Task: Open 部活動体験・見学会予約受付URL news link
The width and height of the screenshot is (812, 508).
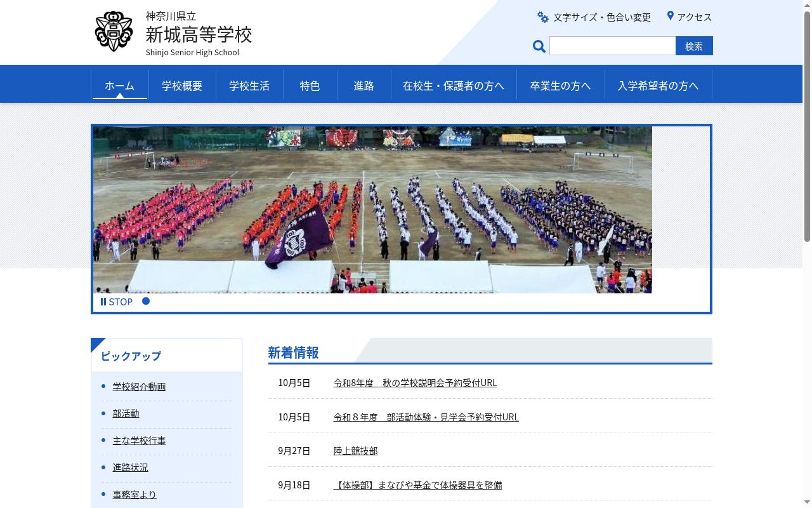Action: tap(426, 417)
